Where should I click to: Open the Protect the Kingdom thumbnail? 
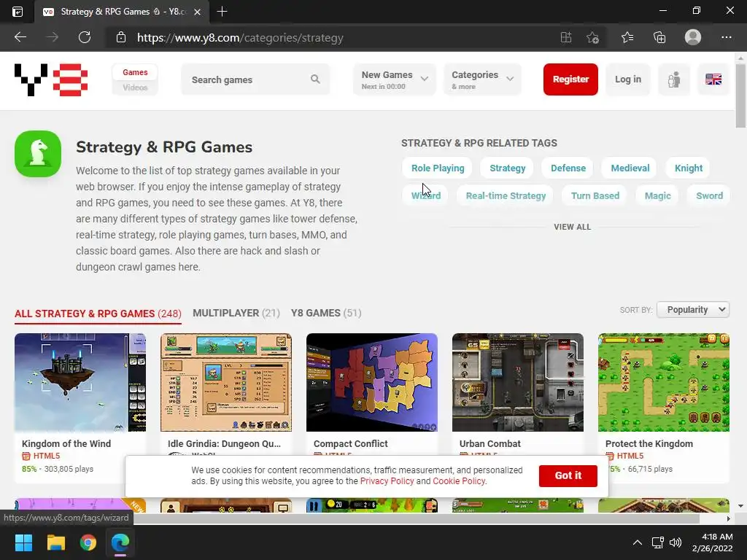[664, 382]
